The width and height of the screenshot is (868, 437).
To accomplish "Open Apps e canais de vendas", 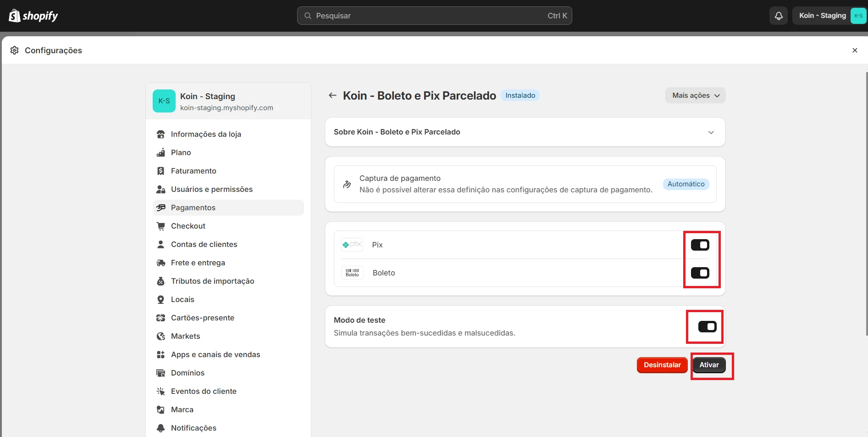I will (x=228, y=354).
